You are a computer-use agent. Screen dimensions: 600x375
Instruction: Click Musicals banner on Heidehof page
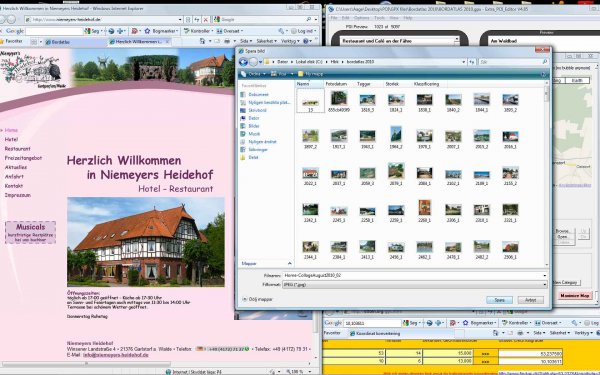(31, 232)
